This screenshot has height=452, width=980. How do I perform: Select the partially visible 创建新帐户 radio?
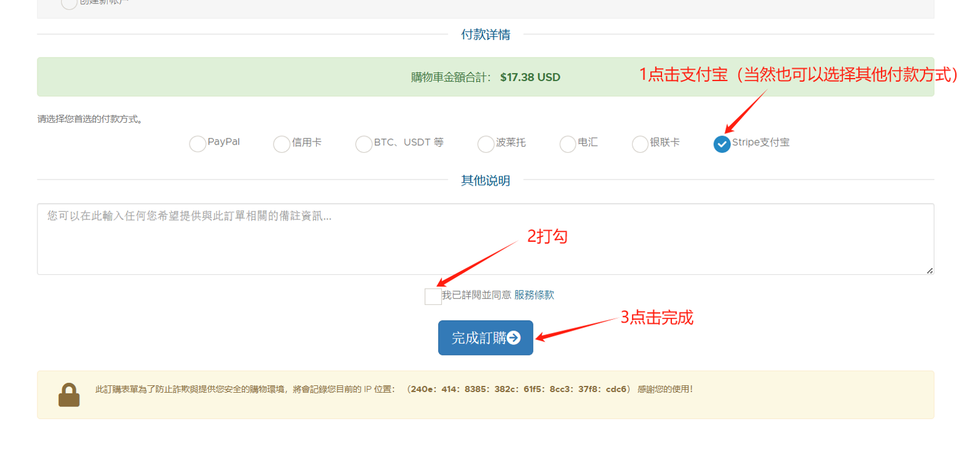point(69,3)
